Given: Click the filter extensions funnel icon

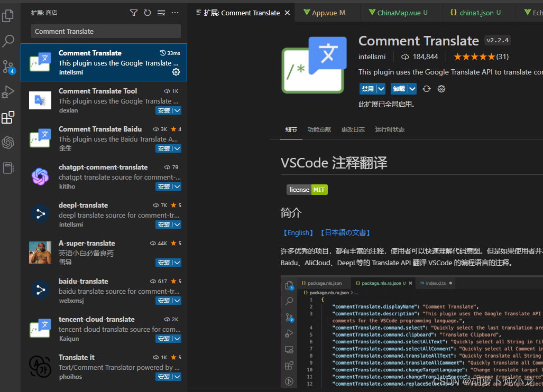Looking at the screenshot, I should pos(134,13).
